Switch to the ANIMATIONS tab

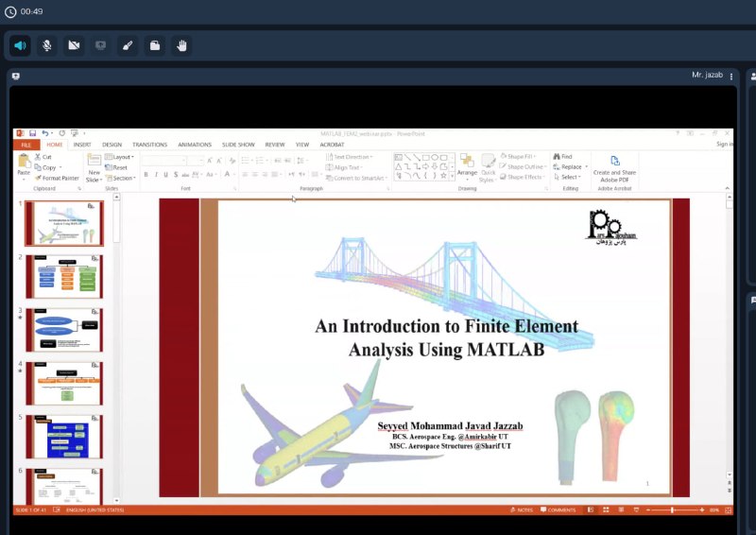pyautogui.click(x=195, y=145)
